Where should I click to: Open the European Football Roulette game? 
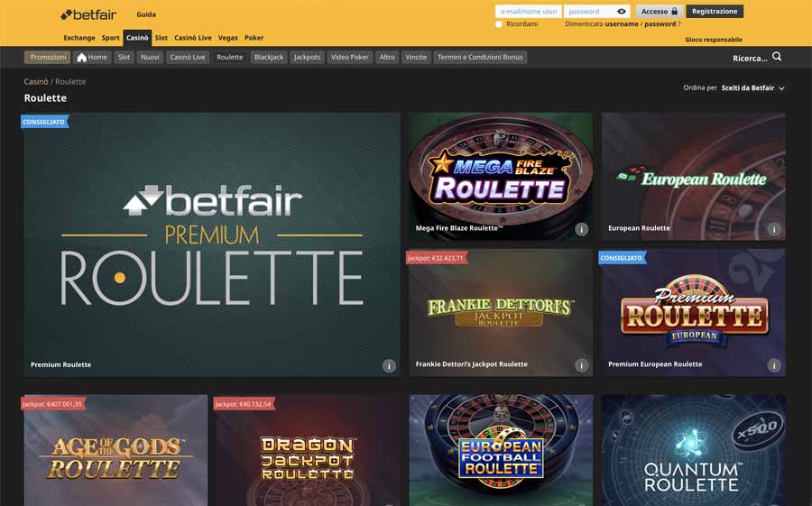pyautogui.click(x=501, y=451)
